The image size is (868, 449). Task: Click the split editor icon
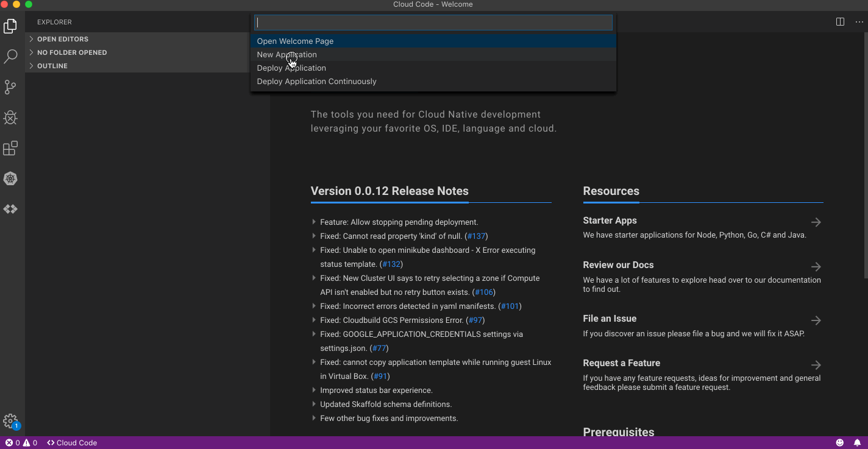840,22
